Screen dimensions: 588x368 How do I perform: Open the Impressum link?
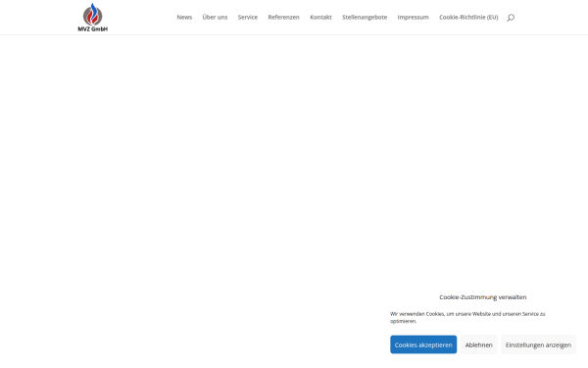pyautogui.click(x=413, y=18)
